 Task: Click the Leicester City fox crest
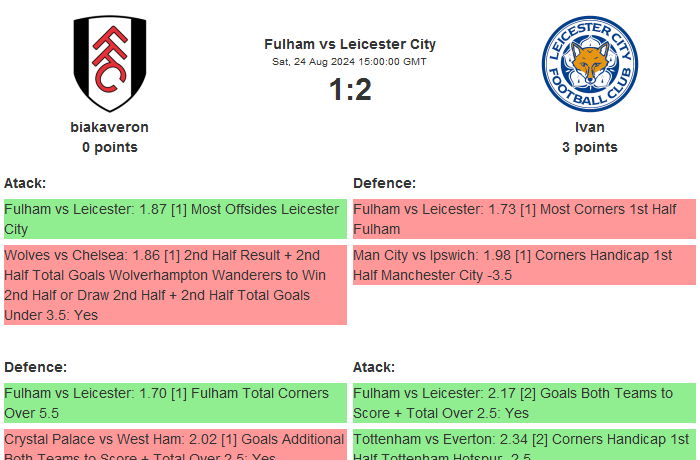click(x=589, y=63)
